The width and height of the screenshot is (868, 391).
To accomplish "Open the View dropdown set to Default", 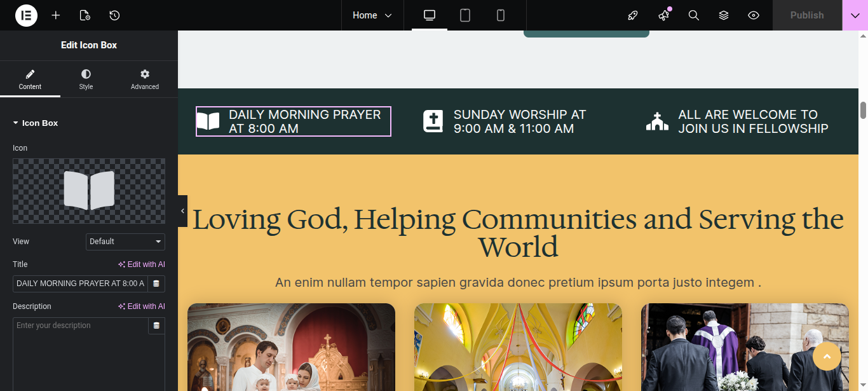I will 125,242.
